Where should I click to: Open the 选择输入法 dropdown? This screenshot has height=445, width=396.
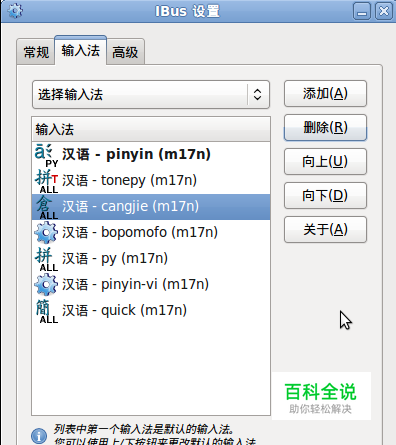pyautogui.click(x=151, y=95)
